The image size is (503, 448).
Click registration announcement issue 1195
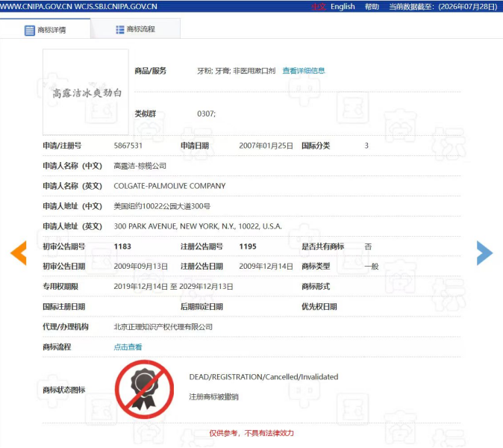(248, 246)
